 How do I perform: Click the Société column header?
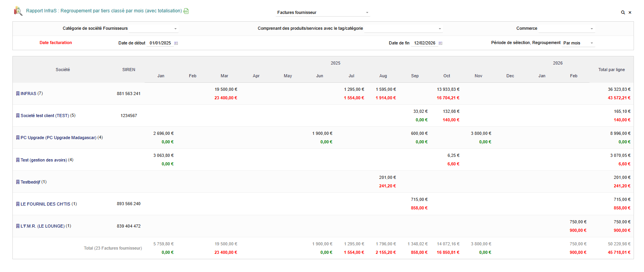63,70
